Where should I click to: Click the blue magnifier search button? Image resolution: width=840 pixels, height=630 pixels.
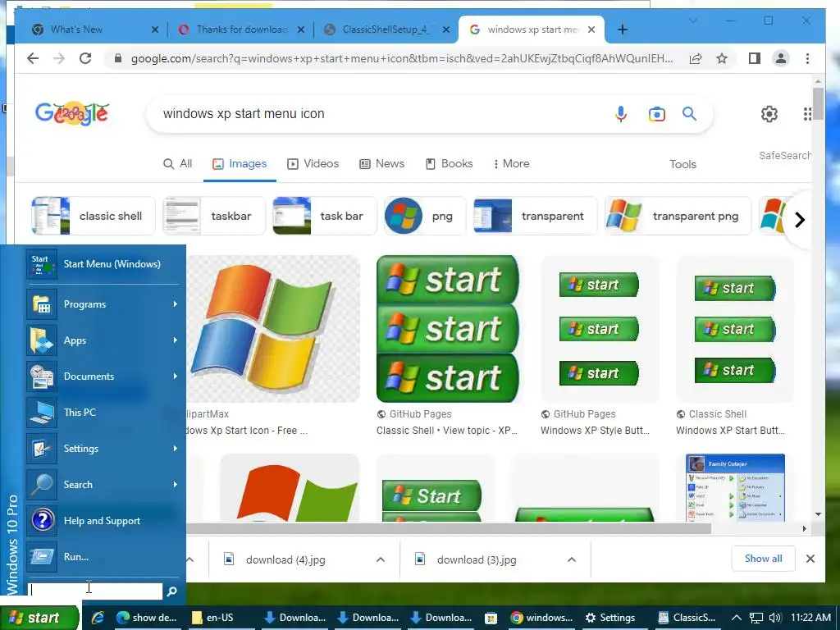(x=689, y=113)
